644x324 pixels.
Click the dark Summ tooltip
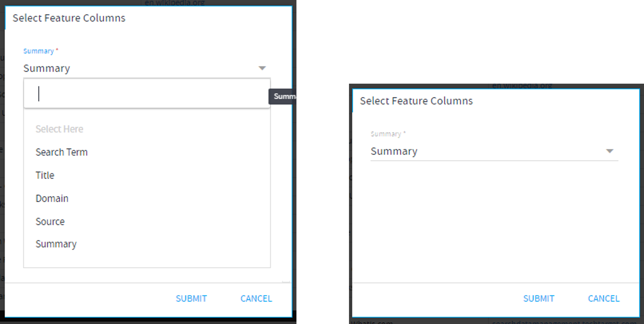(282, 96)
